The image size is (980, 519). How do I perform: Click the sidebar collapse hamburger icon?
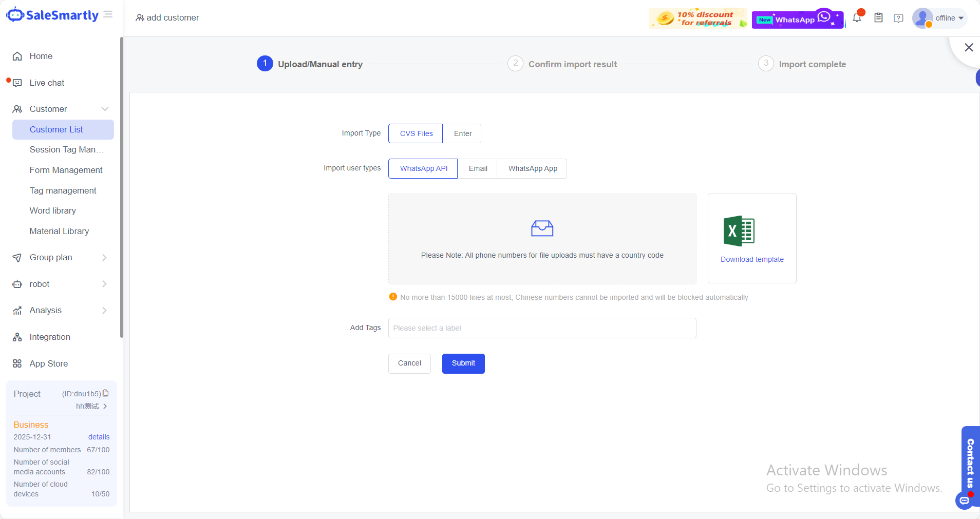(x=108, y=14)
